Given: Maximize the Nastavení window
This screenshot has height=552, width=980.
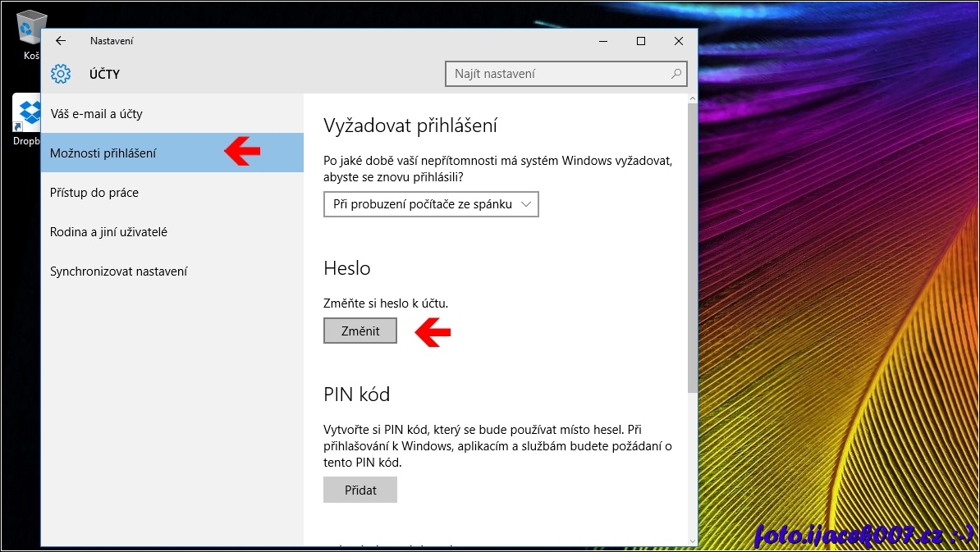Looking at the screenshot, I should 641,41.
